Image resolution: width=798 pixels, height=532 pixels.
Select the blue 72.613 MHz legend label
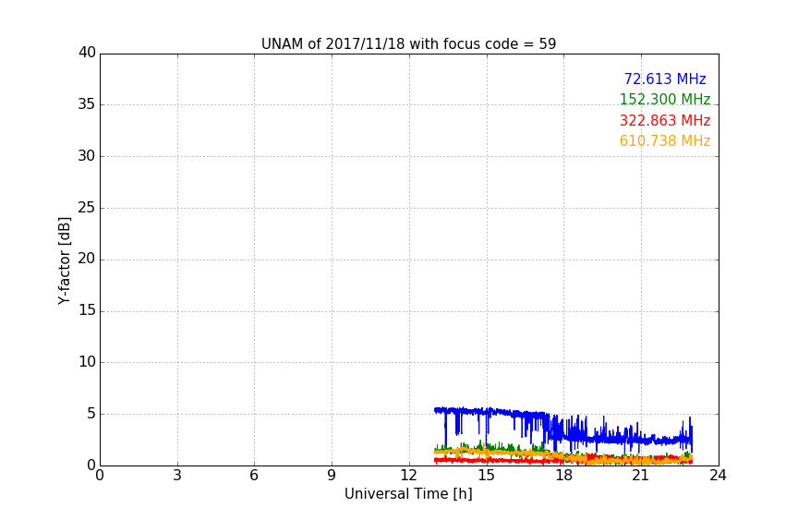pyautogui.click(x=665, y=79)
